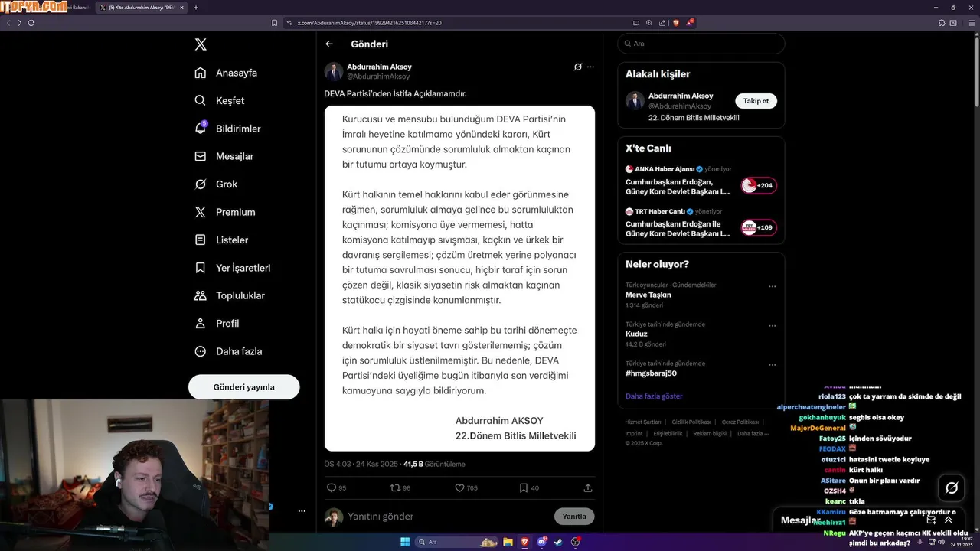
Task: Open Discord from the taskbar
Action: pyautogui.click(x=542, y=542)
